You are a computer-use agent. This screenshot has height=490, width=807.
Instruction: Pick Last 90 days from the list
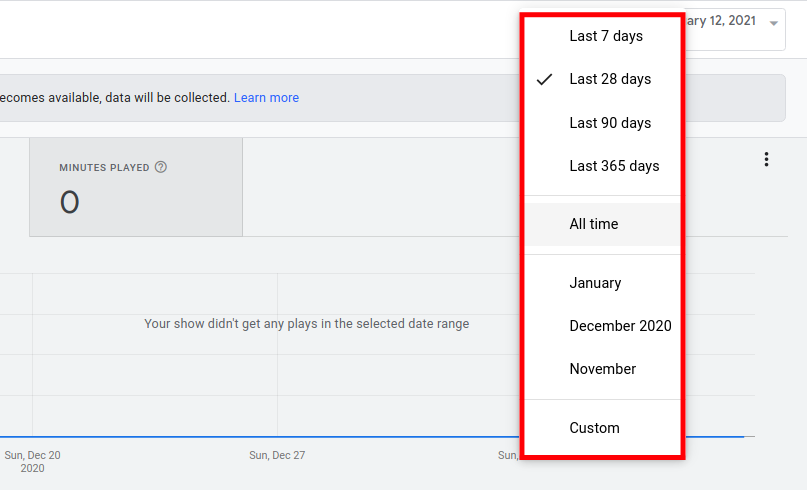click(x=610, y=123)
